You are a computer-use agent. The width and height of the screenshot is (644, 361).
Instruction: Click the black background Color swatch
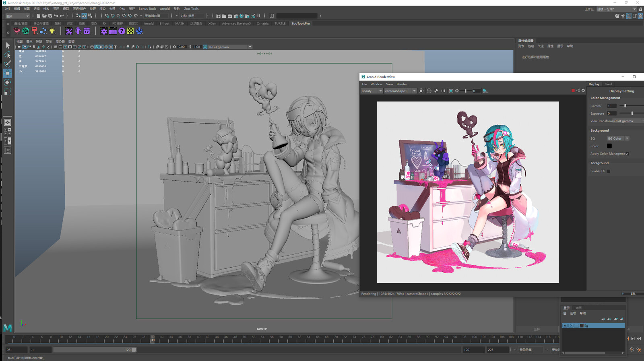609,146
